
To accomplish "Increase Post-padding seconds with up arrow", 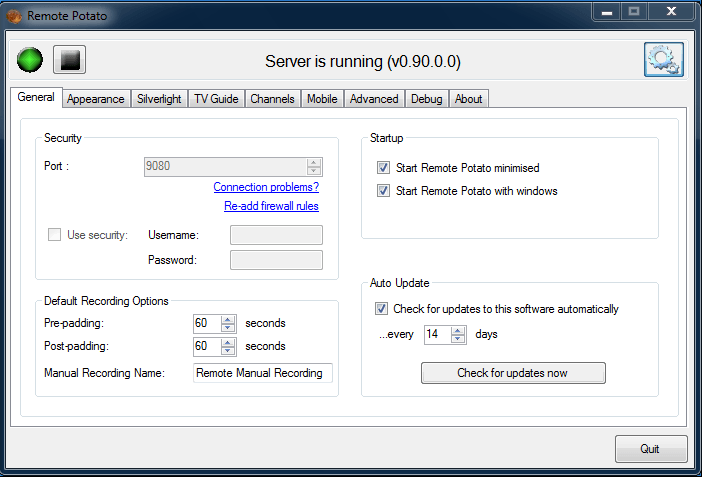I will [228, 343].
